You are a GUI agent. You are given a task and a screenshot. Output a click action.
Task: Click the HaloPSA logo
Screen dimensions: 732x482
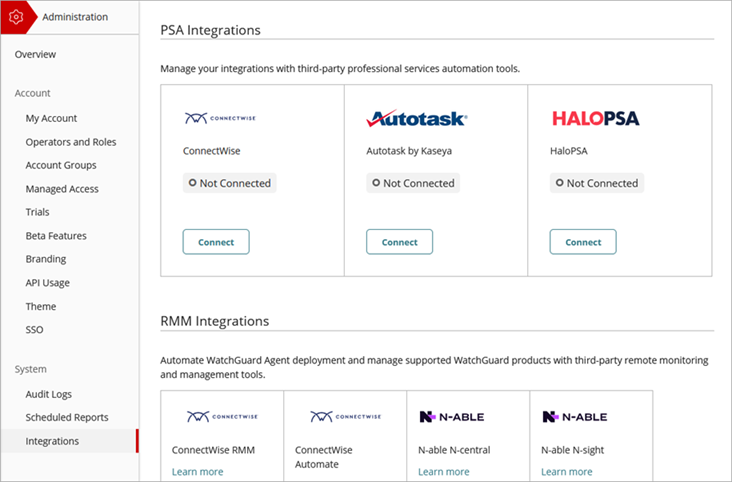[x=596, y=119]
